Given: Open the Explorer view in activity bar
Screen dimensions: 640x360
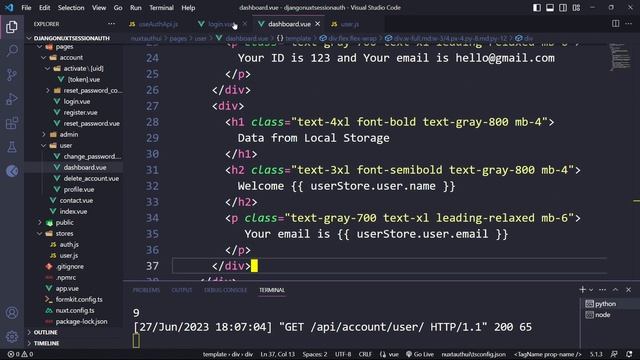Looking at the screenshot, I should click(x=12, y=27).
